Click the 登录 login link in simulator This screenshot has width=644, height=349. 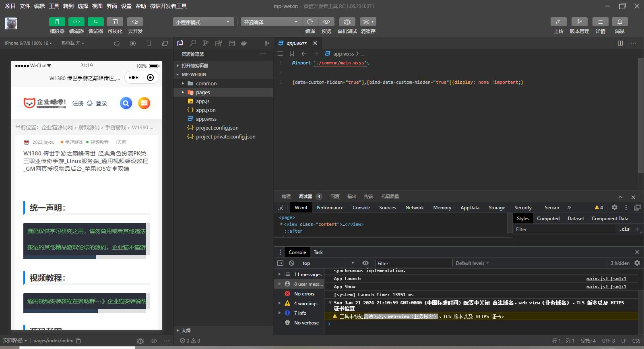[101, 103]
